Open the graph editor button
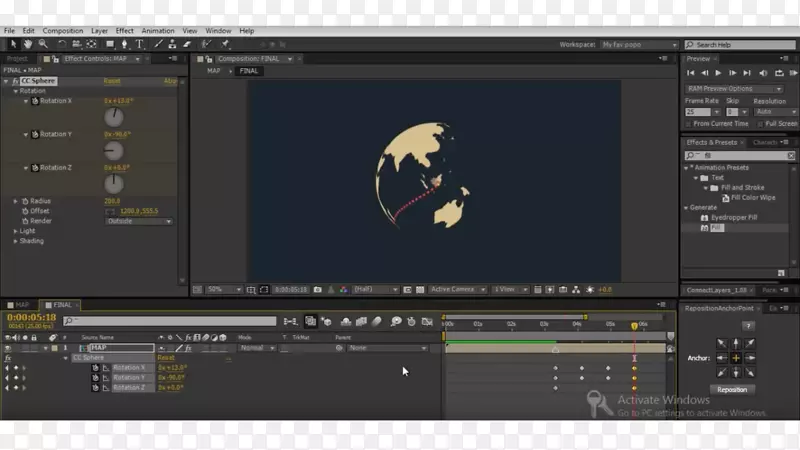Viewport: 800px width, 450px height. coord(427,321)
